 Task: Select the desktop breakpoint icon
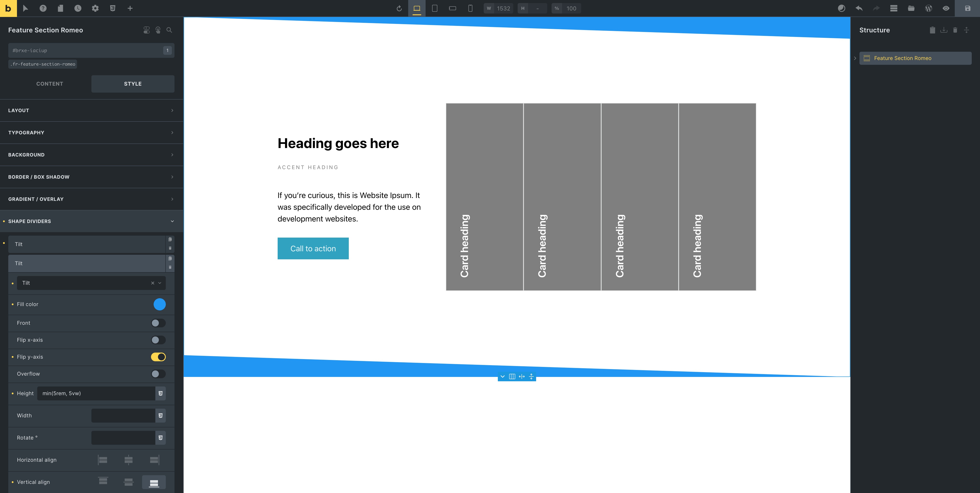(x=417, y=8)
